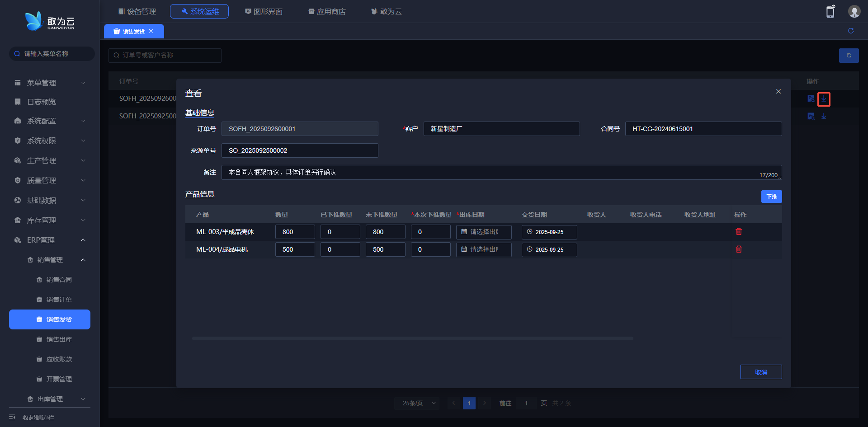Viewport: 868px width, 427px height.
Task: Open the user avatar menu
Action: click(854, 12)
